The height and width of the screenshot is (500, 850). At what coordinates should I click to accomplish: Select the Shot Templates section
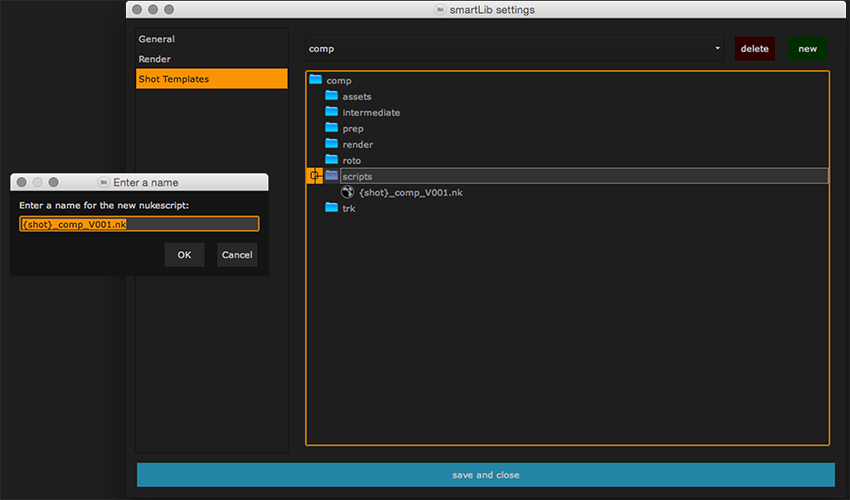tap(173, 79)
